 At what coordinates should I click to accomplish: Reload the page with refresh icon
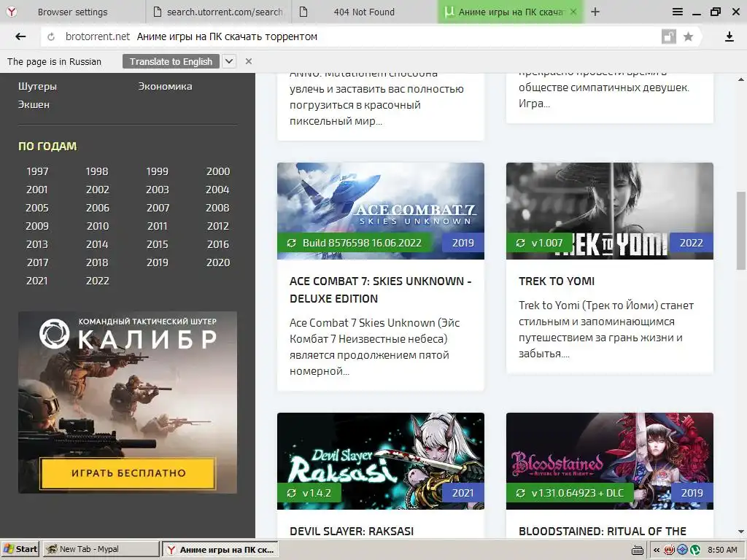51,36
